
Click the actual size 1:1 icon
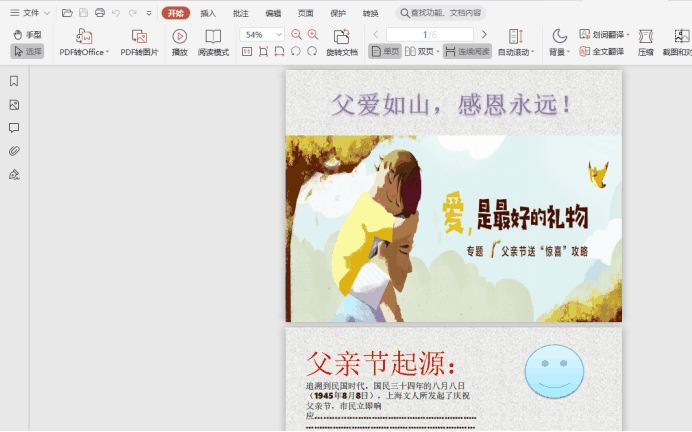[x=247, y=52]
